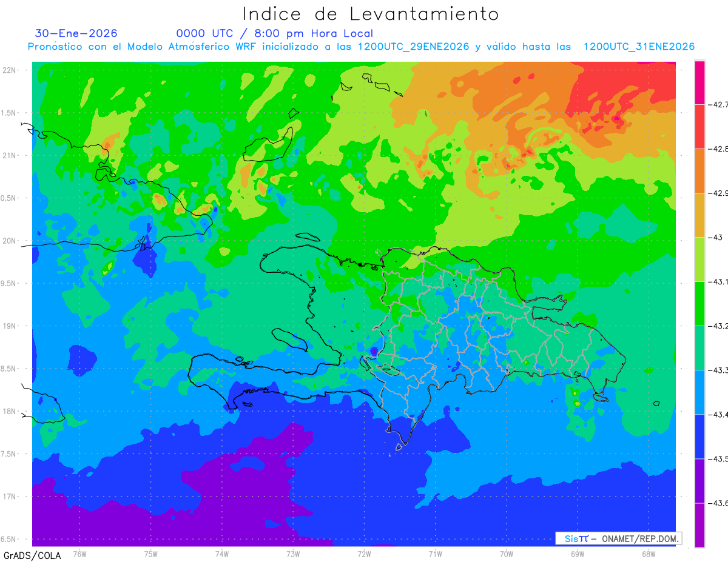Click the '20N' latitude label
The image size is (728, 562).
10,241
